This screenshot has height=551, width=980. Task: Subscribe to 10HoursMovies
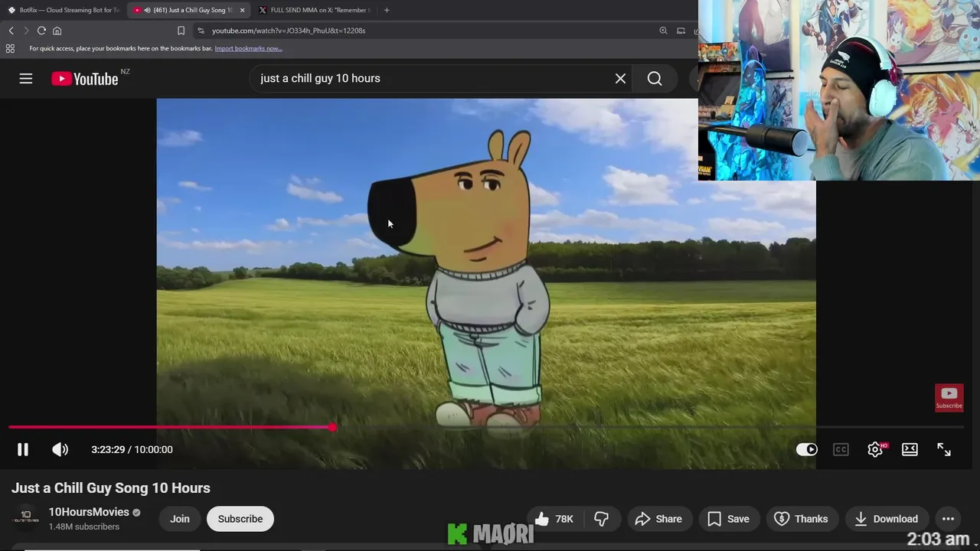coord(240,518)
